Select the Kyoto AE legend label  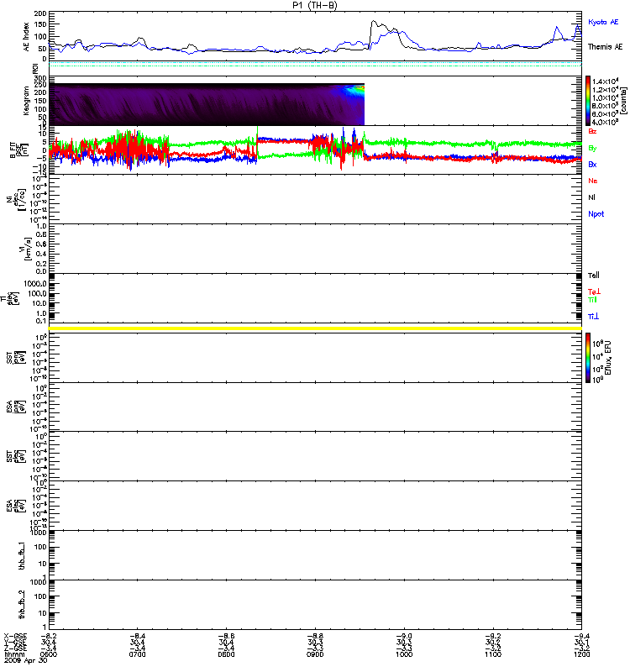[603, 22]
